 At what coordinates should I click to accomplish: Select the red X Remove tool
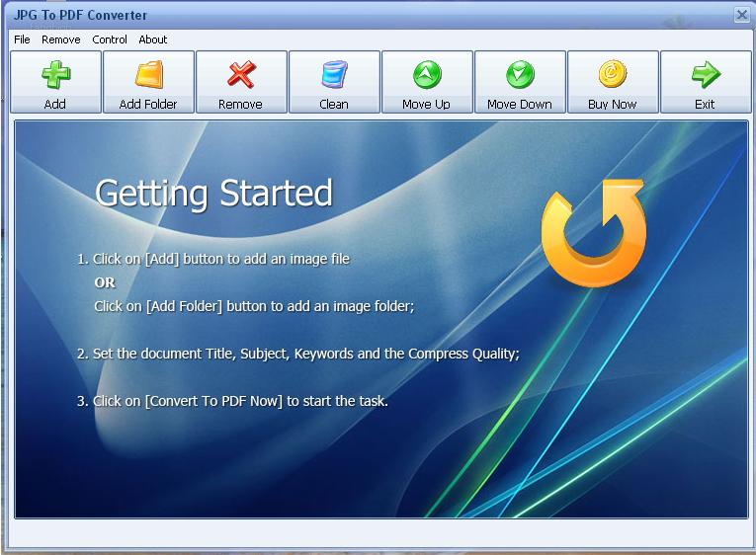pyautogui.click(x=241, y=82)
